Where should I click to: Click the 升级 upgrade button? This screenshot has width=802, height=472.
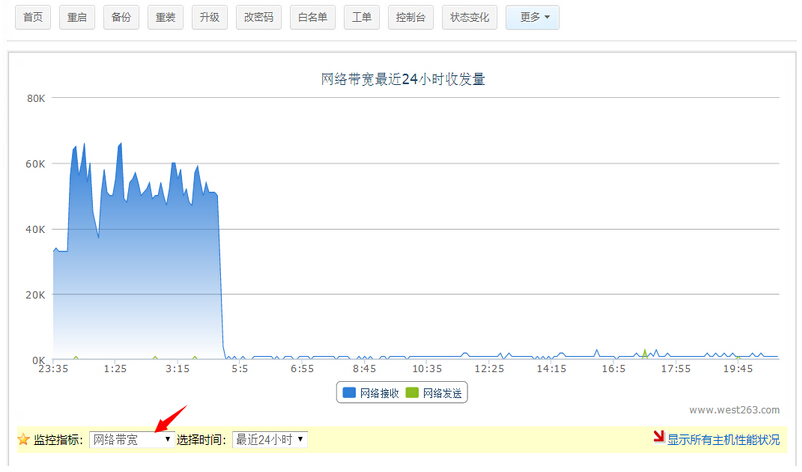click(x=209, y=17)
